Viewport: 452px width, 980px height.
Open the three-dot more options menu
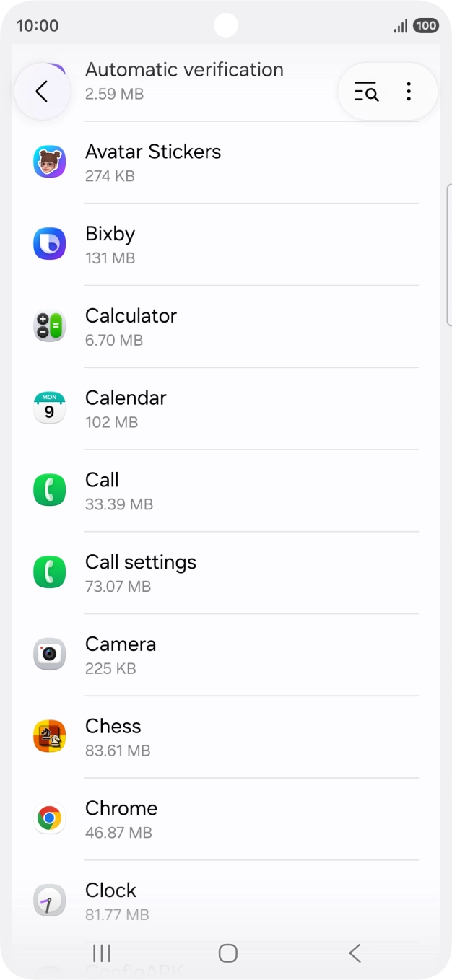tap(409, 92)
